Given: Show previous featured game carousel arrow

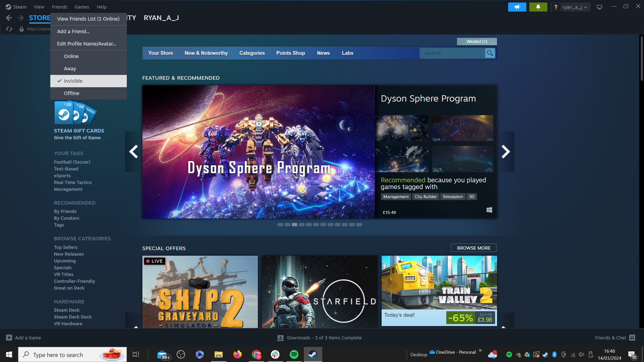Looking at the screenshot, I should [133, 152].
